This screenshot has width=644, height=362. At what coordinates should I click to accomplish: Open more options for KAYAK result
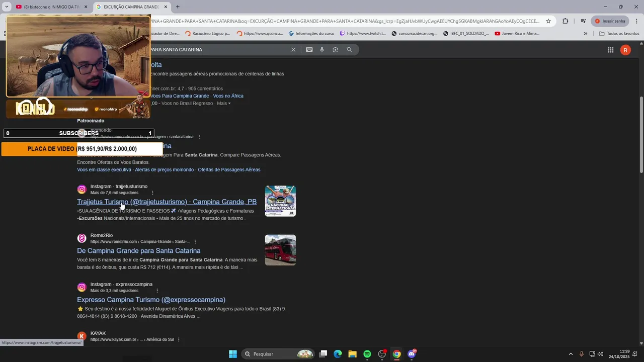(179, 340)
